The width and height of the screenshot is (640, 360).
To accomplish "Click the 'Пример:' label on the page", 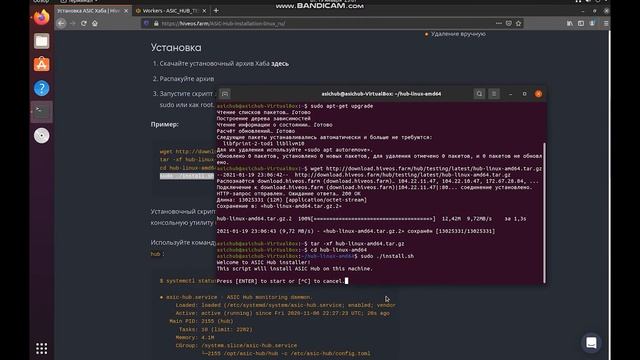I will (164, 124).
